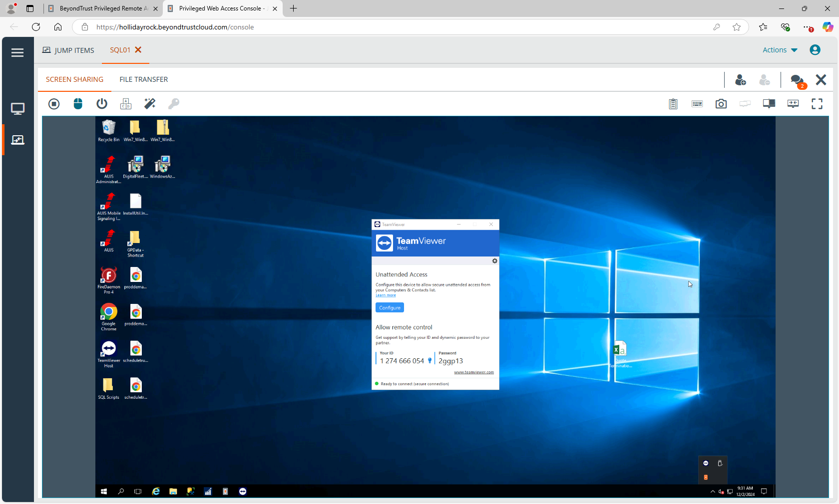The image size is (839, 504).
Task: Collapse remote system tray chevron
Action: pos(713,492)
